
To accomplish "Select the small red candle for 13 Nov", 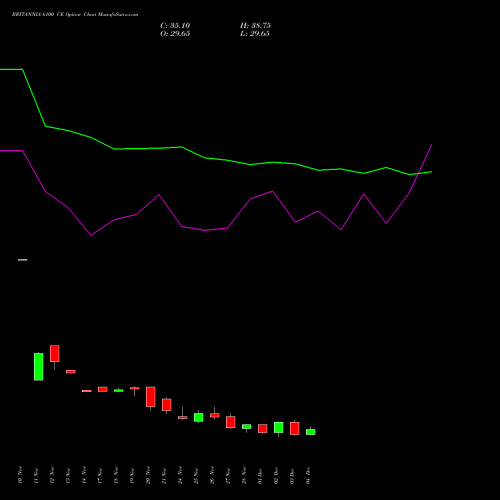I will pos(71,372).
